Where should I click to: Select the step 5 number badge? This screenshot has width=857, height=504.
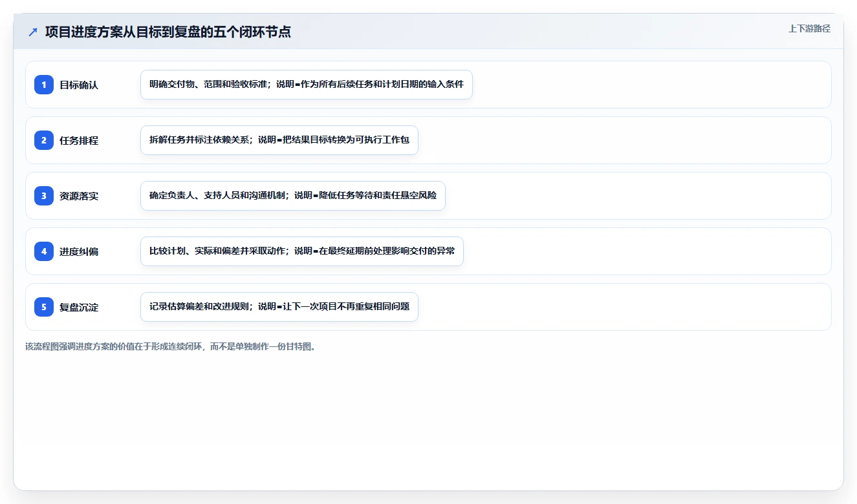click(44, 307)
